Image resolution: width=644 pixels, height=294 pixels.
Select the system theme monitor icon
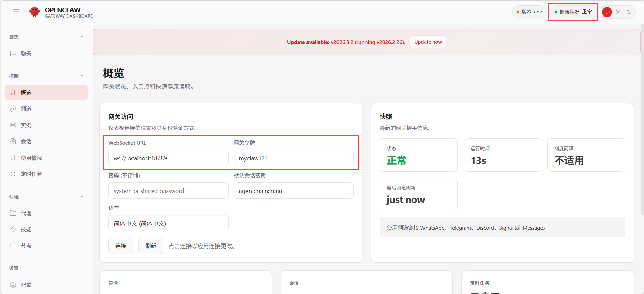click(x=607, y=12)
